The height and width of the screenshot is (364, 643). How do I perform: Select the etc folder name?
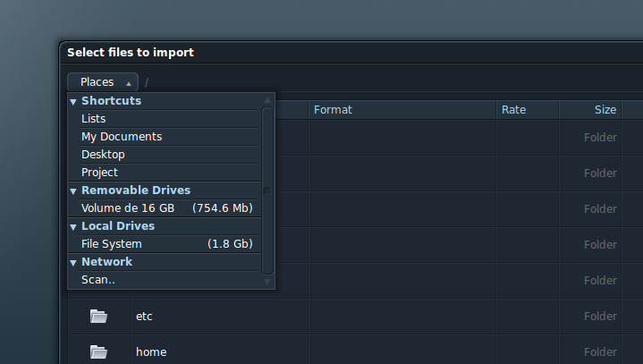144,317
